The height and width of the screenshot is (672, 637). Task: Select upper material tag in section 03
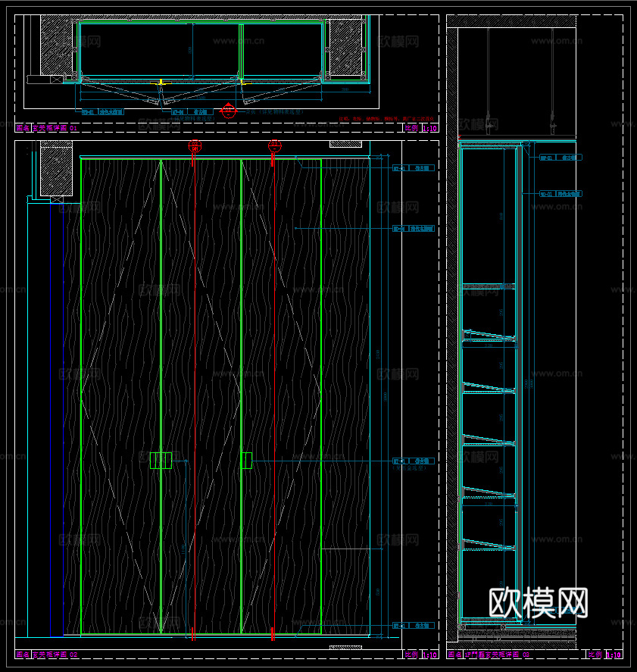[x=560, y=158]
